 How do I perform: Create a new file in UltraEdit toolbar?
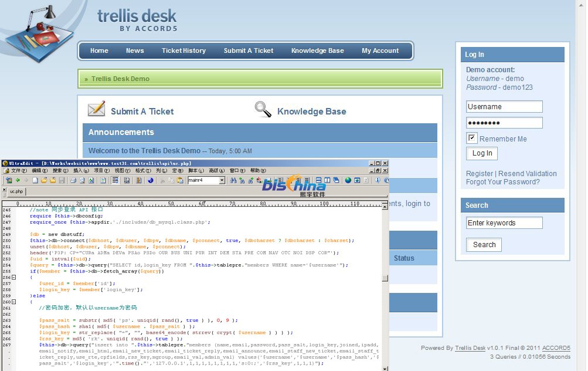(x=35, y=180)
